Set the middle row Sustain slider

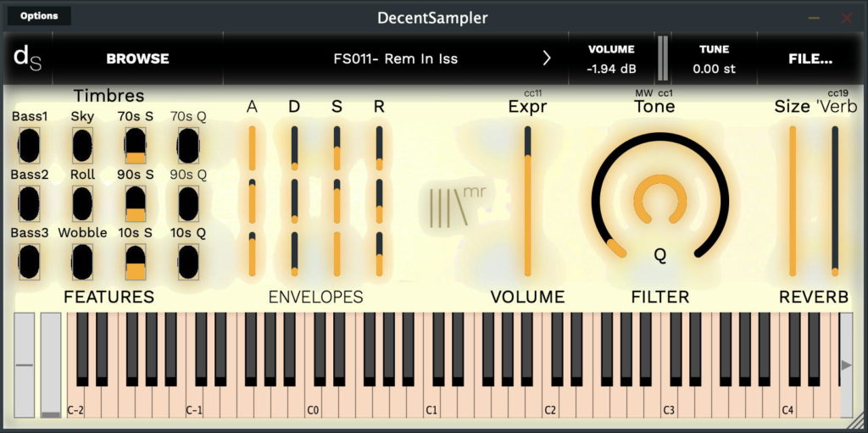[x=337, y=201]
